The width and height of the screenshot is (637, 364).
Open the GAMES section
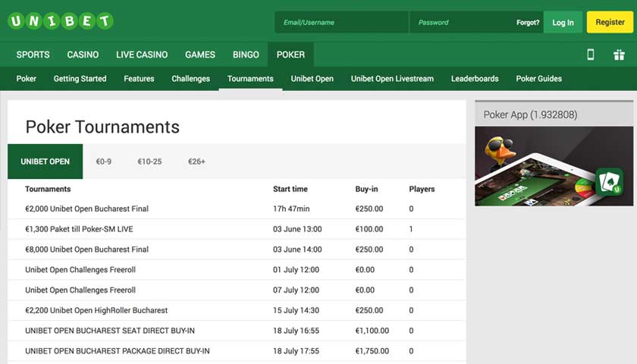point(200,55)
